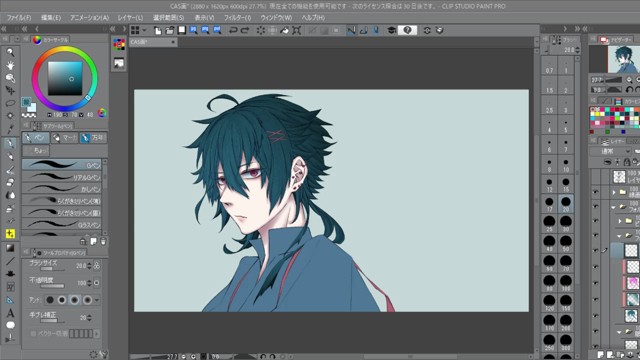
Task: Toggle visibility eye of first folder layer
Action: click(x=596, y=191)
